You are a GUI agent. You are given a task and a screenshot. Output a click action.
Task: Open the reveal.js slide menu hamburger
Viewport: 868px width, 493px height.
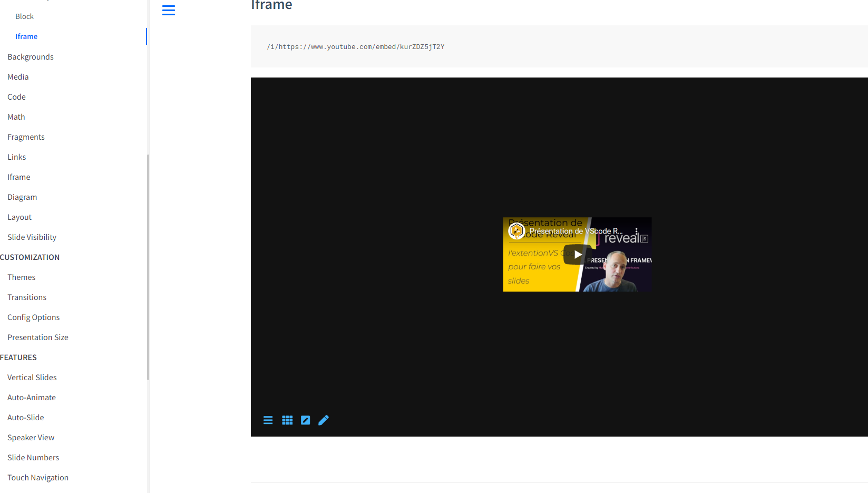tap(268, 420)
